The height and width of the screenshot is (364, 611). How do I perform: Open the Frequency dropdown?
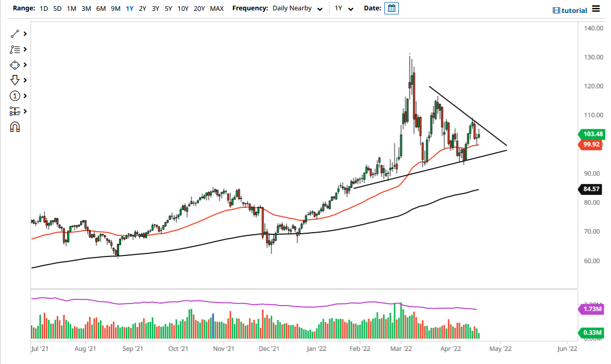[297, 8]
